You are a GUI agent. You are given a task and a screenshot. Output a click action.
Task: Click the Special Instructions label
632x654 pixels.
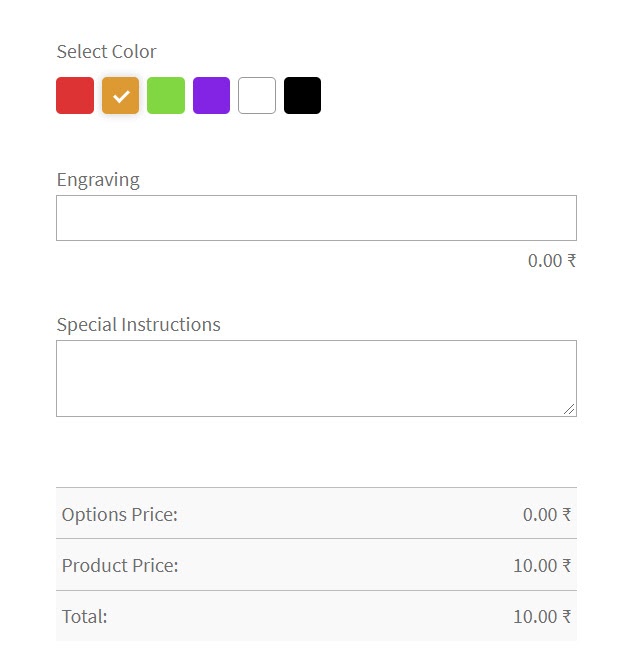139,324
